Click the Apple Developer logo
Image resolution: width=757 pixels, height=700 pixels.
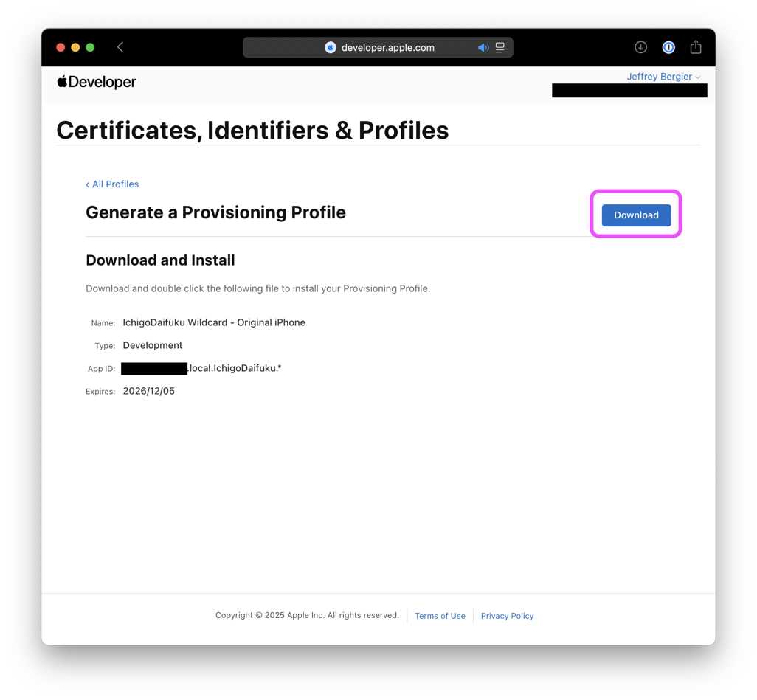point(97,82)
